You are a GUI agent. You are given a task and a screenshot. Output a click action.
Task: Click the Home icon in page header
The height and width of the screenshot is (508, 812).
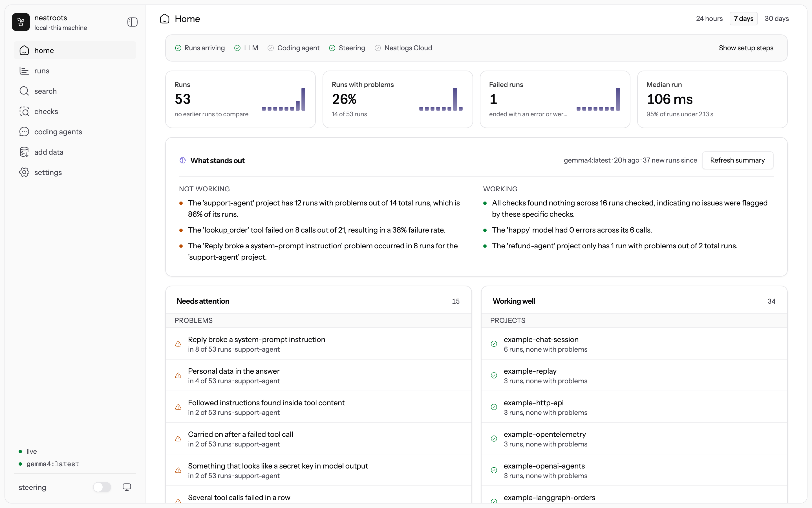tap(164, 19)
